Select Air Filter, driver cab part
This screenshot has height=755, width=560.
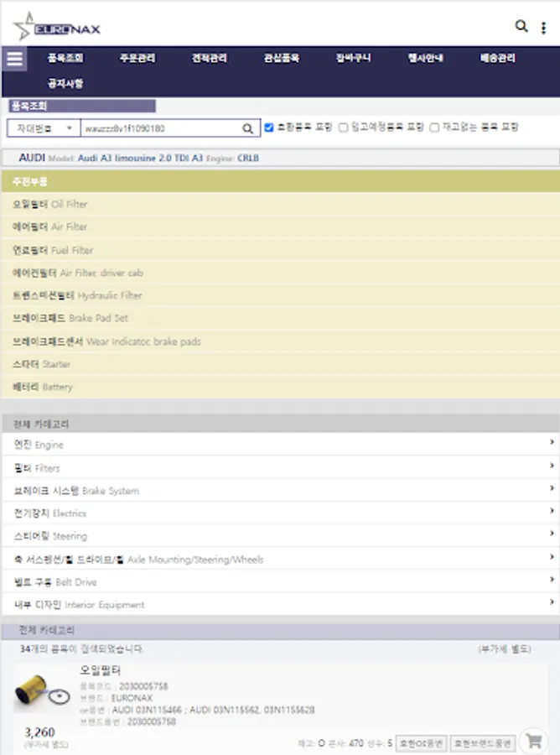point(280,273)
